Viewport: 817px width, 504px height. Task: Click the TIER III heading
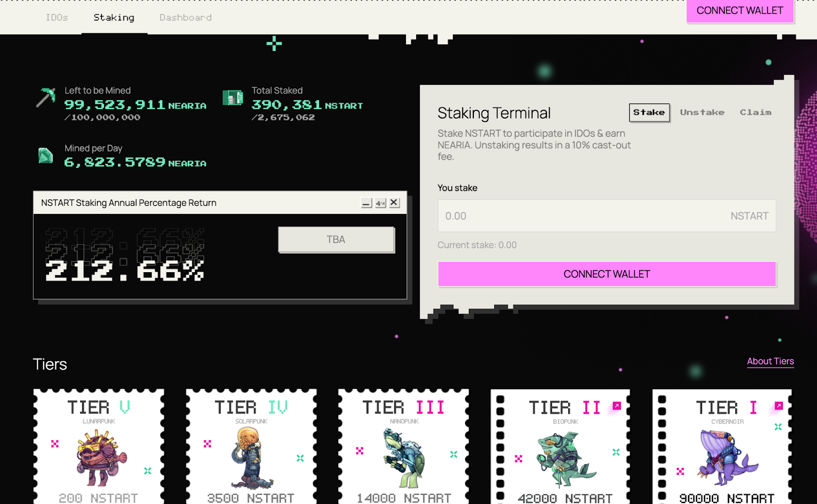[x=403, y=407]
